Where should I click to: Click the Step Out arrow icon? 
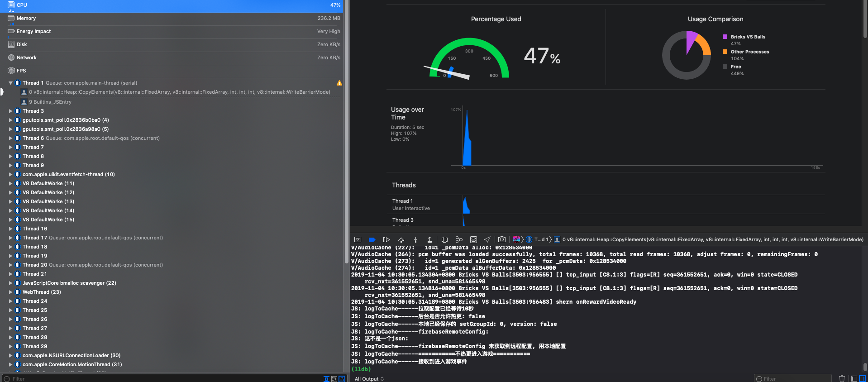point(429,239)
